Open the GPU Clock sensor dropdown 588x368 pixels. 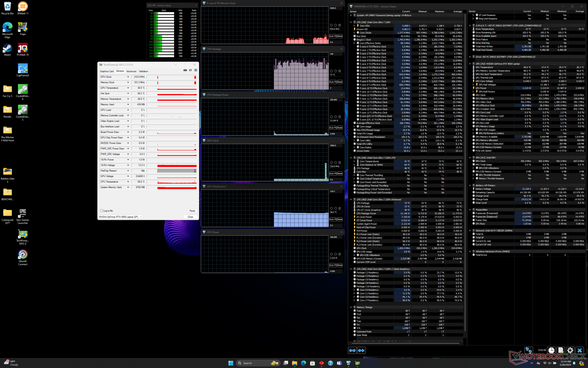pos(128,77)
